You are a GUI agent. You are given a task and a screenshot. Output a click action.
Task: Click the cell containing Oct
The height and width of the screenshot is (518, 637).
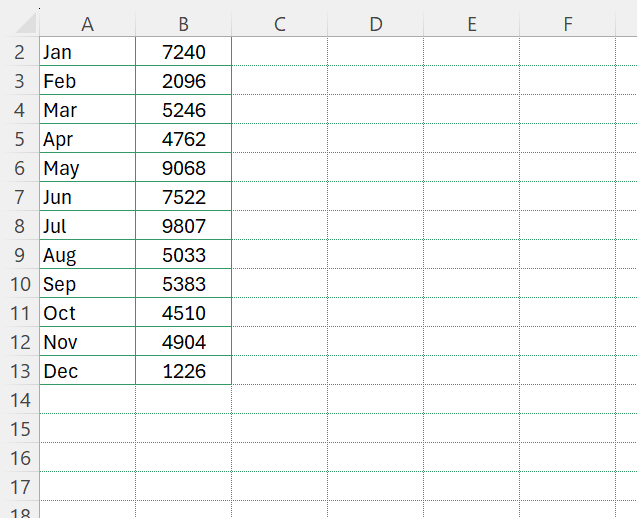click(88, 312)
